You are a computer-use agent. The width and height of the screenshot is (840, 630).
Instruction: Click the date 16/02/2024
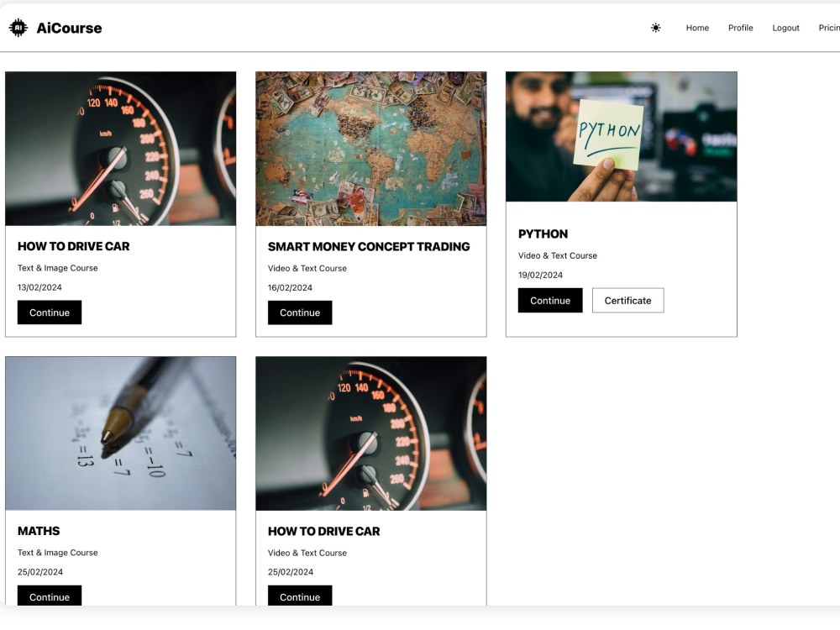290,287
